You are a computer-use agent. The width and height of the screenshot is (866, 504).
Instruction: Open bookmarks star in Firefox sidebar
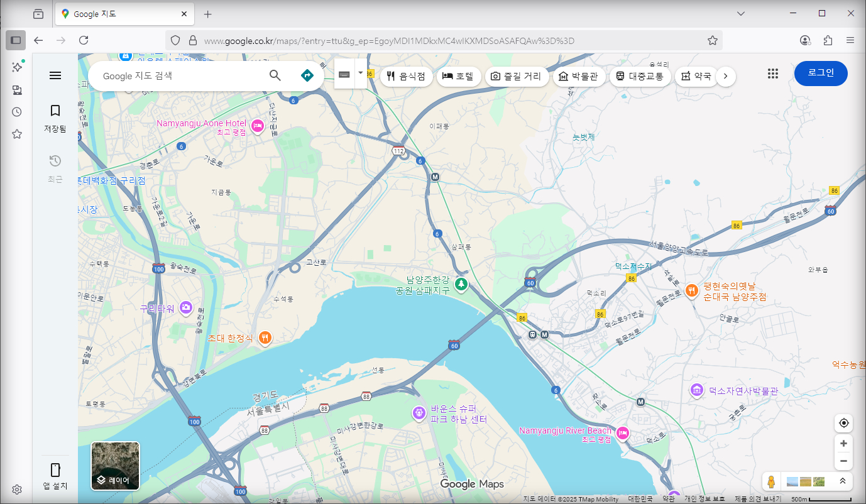(17, 134)
